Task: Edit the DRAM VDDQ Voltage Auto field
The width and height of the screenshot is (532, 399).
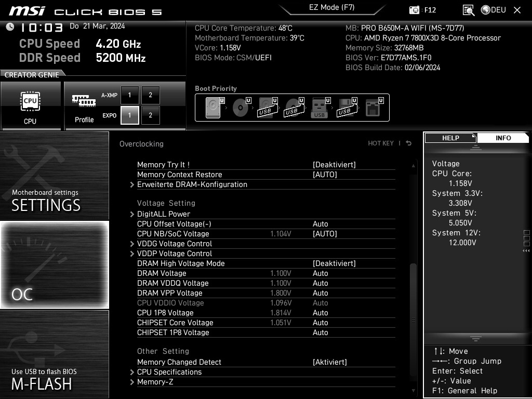Action: point(320,283)
